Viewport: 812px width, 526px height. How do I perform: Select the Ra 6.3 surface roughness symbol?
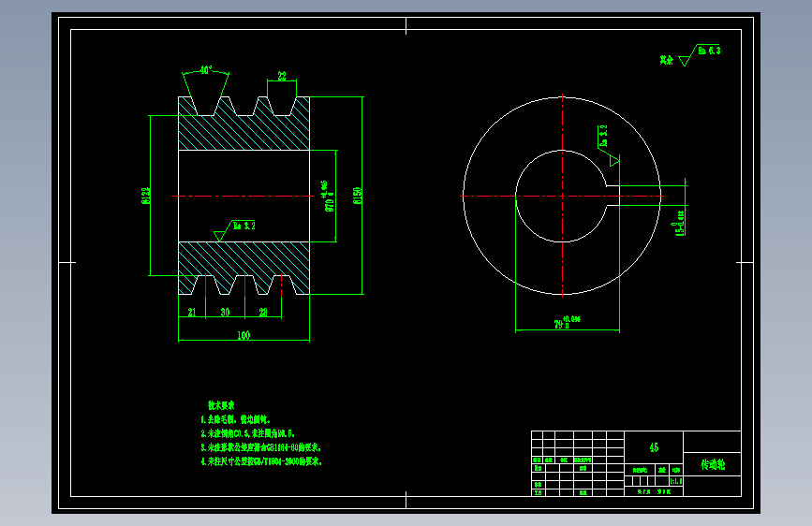tap(699, 55)
